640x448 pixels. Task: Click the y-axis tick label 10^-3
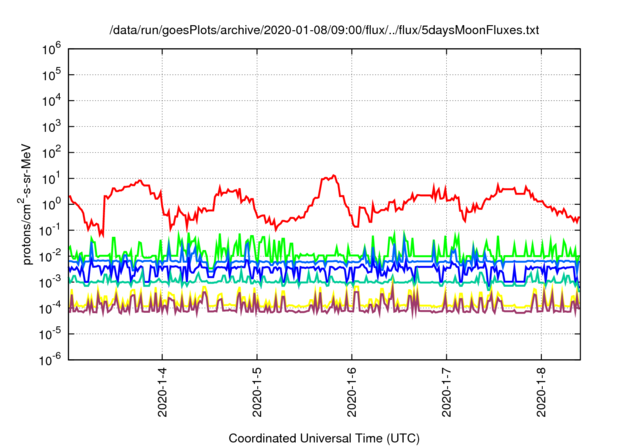click(x=51, y=282)
